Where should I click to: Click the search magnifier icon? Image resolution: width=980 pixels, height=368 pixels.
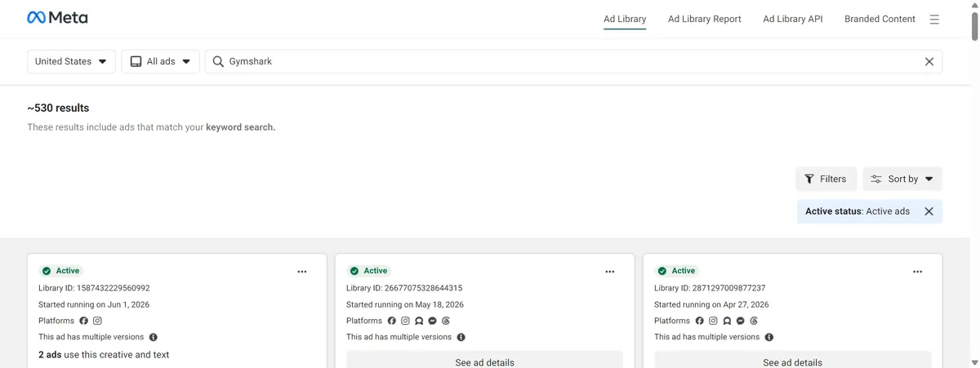click(x=218, y=61)
